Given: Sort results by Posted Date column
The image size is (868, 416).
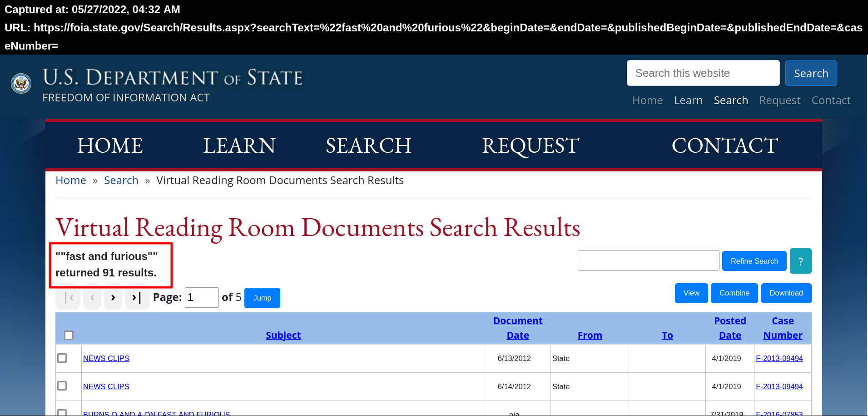Looking at the screenshot, I should (x=730, y=328).
